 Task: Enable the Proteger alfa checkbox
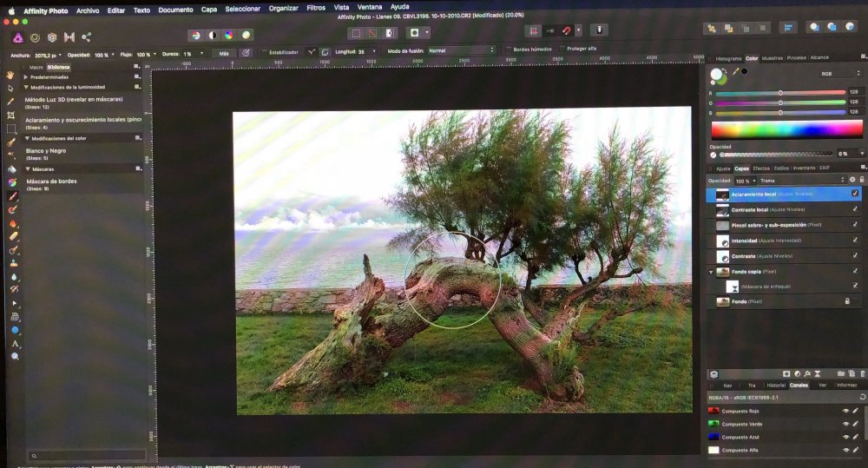tap(563, 49)
